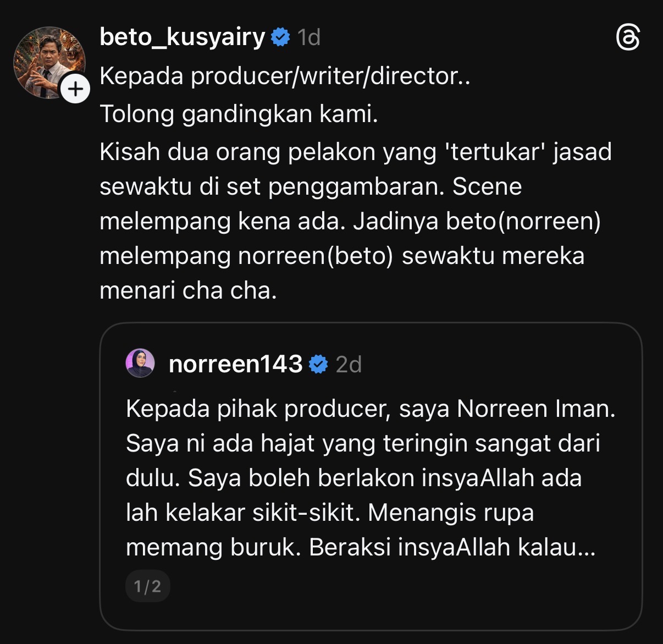Visit the norreen143 username link
This screenshot has width=663, height=644.
235,364
